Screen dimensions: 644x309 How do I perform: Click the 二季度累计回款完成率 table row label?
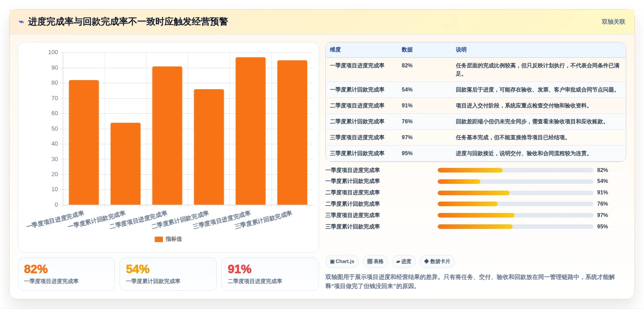click(357, 122)
